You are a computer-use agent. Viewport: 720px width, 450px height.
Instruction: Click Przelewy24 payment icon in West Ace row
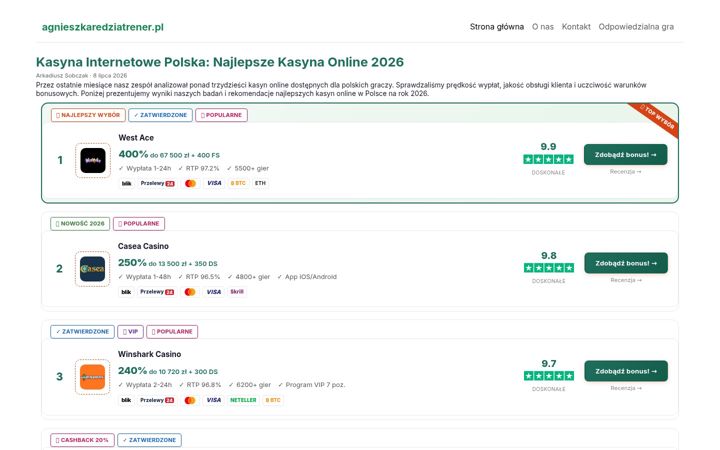tap(158, 183)
